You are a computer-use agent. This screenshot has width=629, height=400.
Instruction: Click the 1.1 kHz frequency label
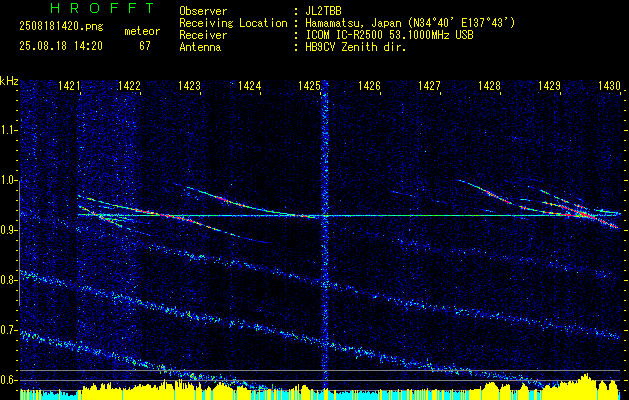[x=9, y=130]
